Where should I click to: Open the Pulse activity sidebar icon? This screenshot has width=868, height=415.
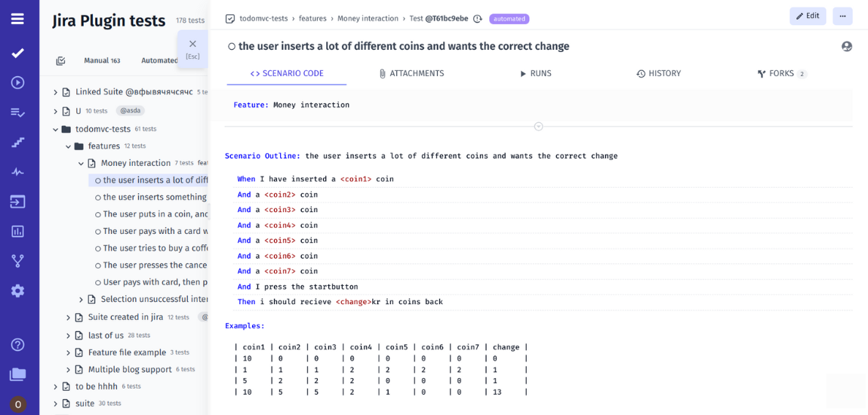point(17,172)
